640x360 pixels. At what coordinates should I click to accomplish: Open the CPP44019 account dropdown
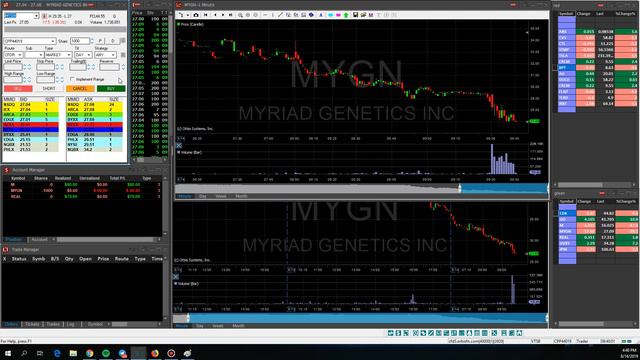53,41
